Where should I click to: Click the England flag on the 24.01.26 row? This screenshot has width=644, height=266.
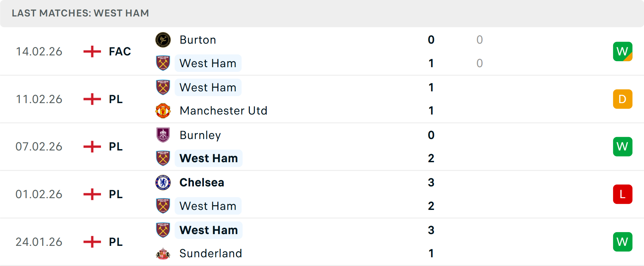click(x=92, y=242)
